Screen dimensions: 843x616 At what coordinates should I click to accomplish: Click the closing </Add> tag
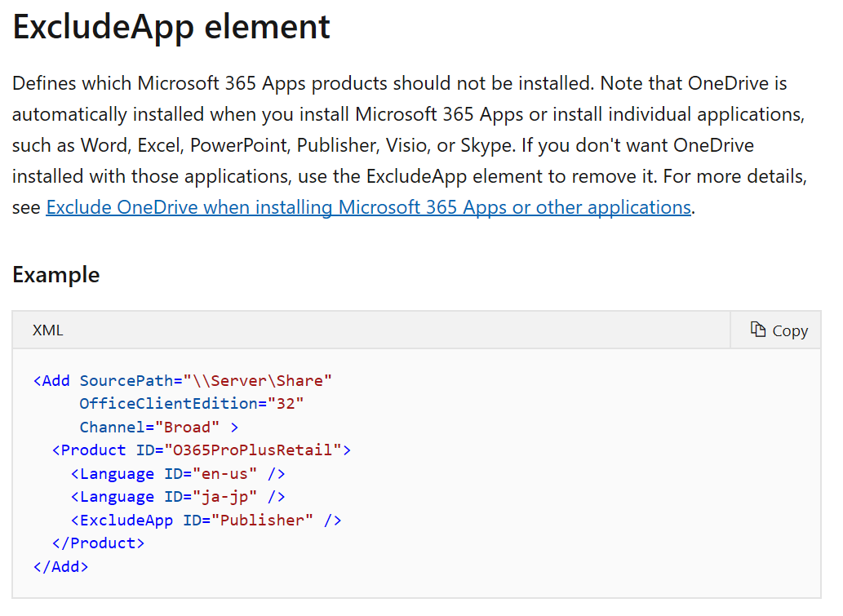[x=60, y=567]
